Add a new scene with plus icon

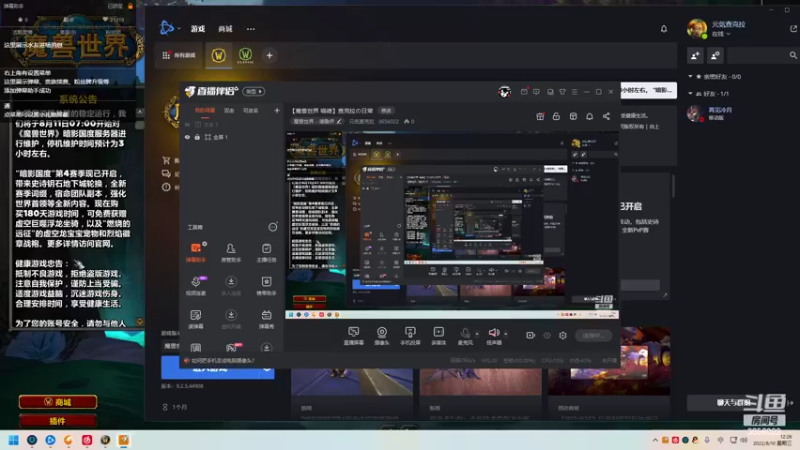277,110
